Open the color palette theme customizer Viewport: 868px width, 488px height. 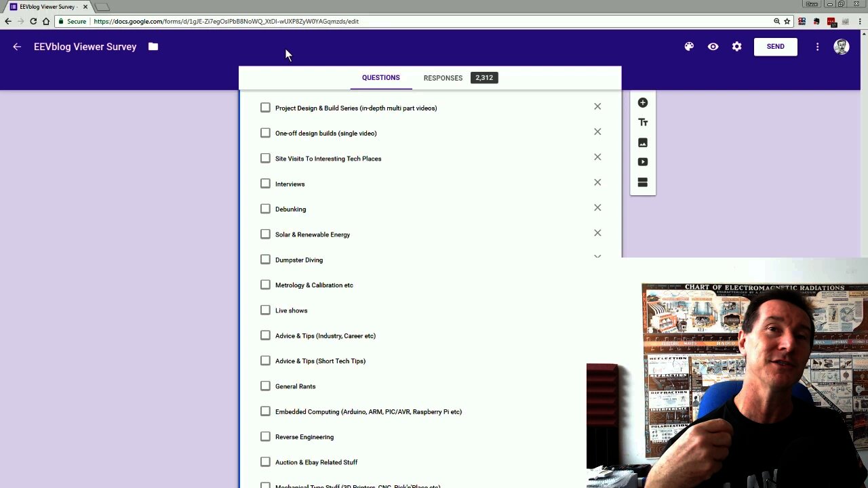point(689,47)
